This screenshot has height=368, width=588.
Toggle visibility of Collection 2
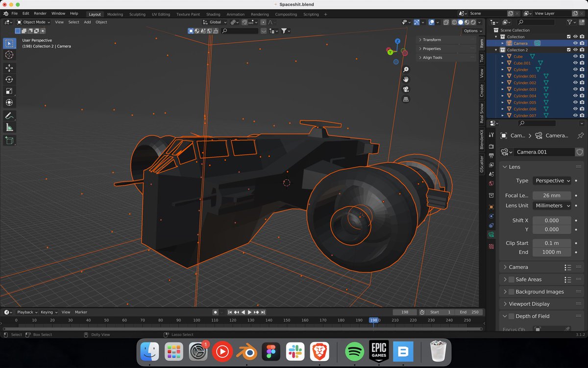575,50
